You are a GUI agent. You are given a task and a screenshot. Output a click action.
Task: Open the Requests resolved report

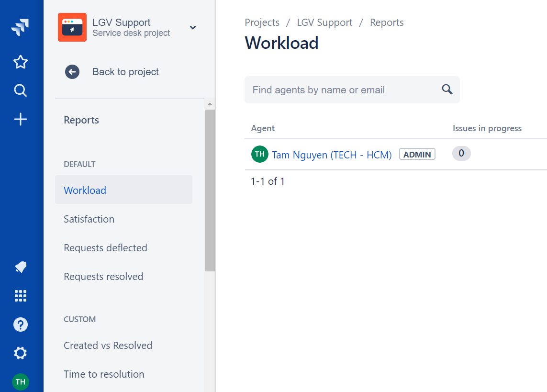point(103,277)
